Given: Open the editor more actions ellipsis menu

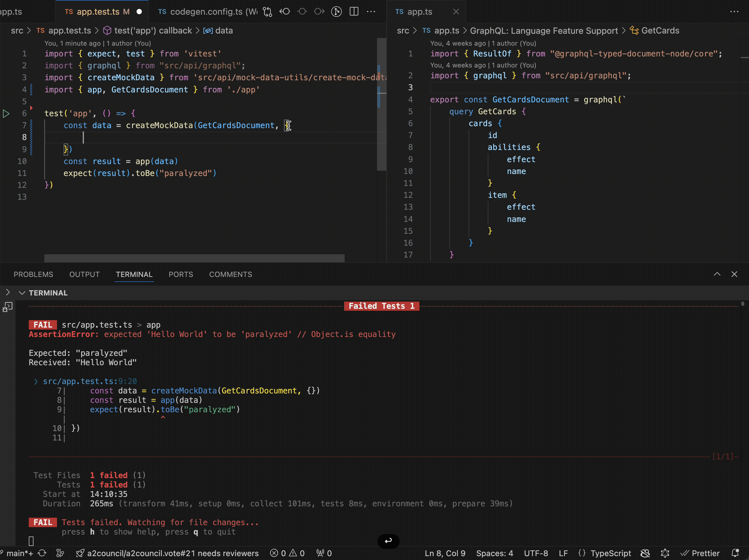Looking at the screenshot, I should (371, 11).
